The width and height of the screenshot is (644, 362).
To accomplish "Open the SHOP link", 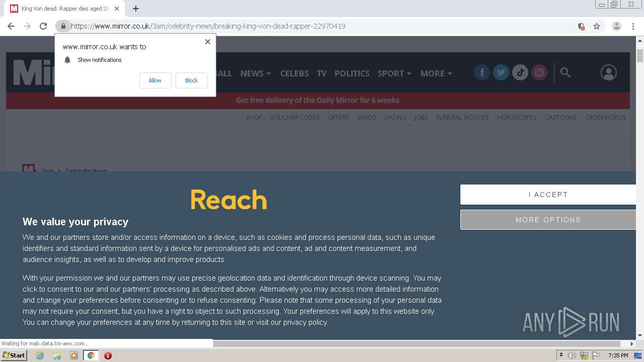I will 254,118.
